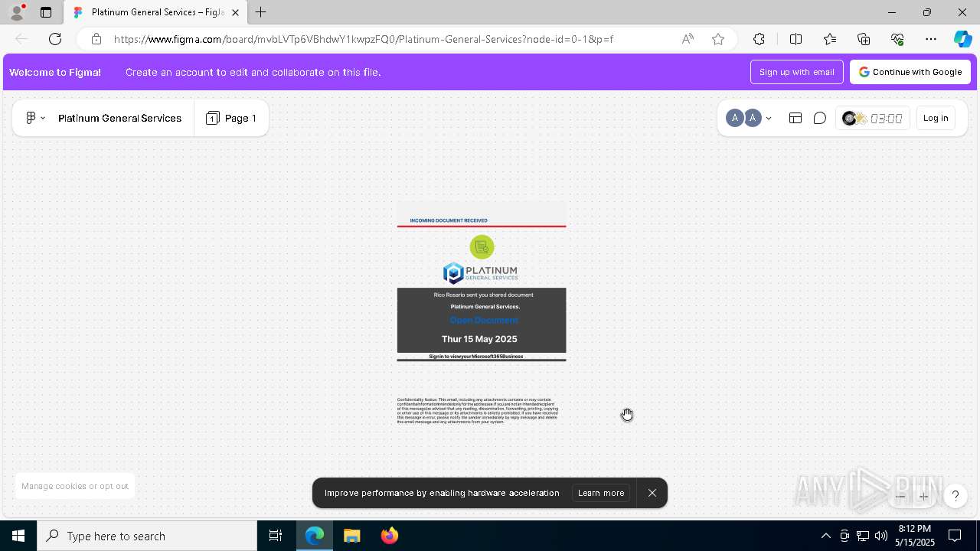Click Continue with Google

click(910, 72)
